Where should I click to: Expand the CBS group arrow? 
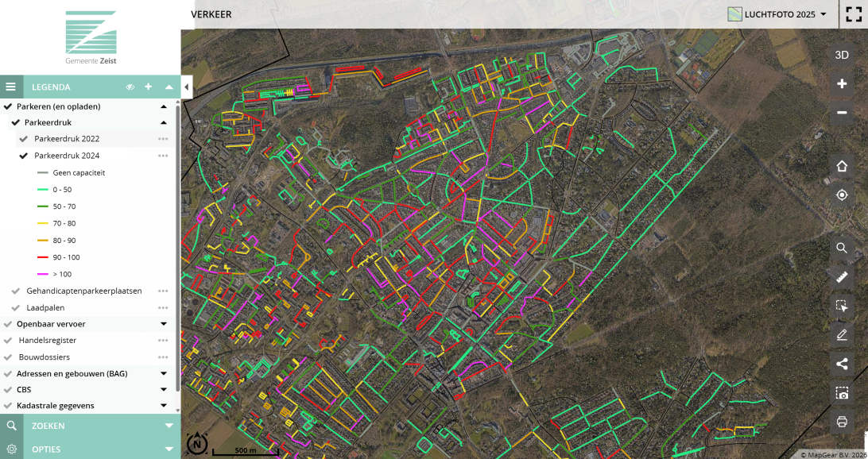coord(164,389)
